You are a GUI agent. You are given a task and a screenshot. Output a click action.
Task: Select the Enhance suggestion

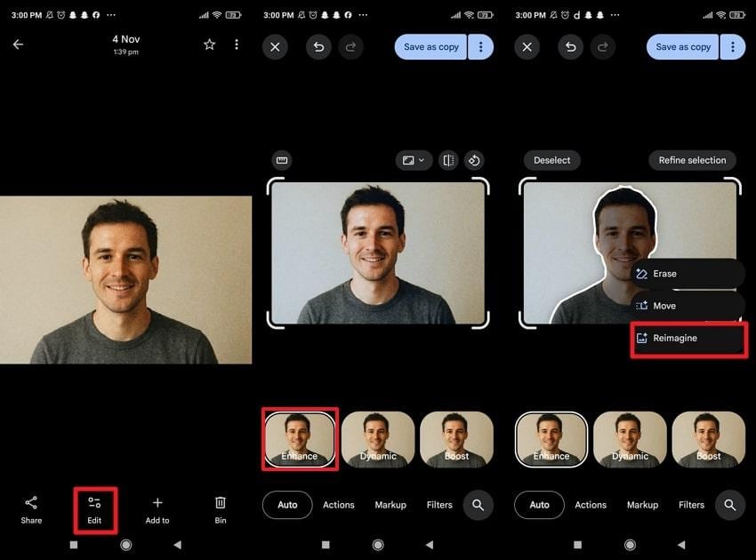[300, 438]
